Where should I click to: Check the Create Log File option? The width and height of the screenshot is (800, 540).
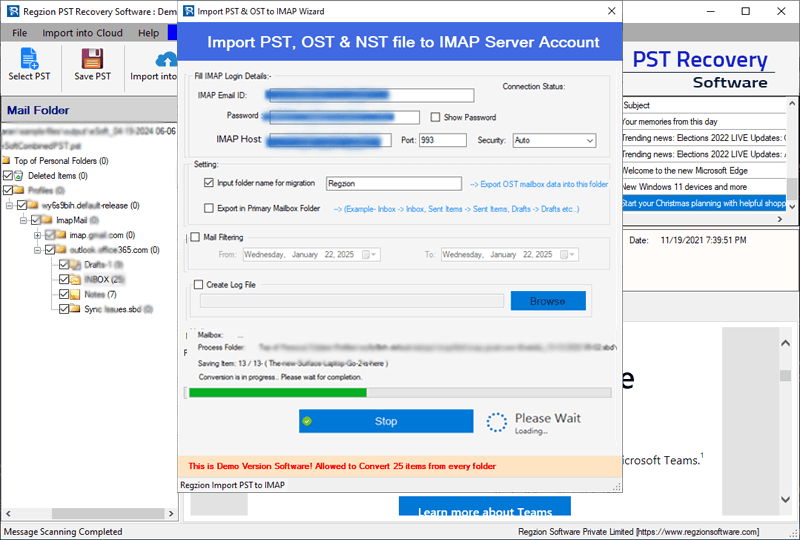tap(198, 285)
